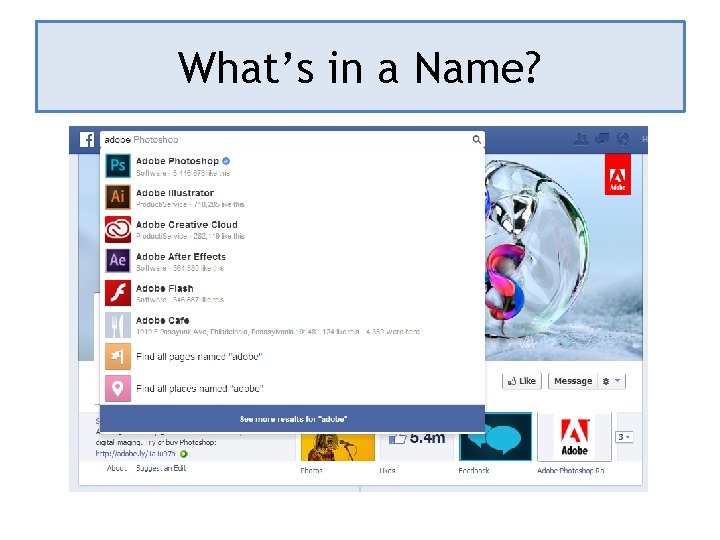This screenshot has height=540, width=720.
Task: Open the messages icon in header
Action: pyautogui.click(x=602, y=139)
